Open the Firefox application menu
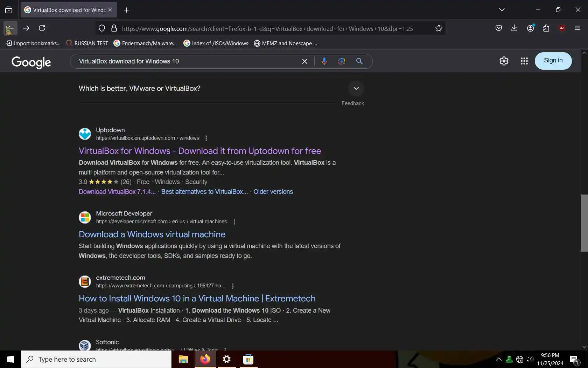Viewport: 588px width, 368px height. (577, 28)
